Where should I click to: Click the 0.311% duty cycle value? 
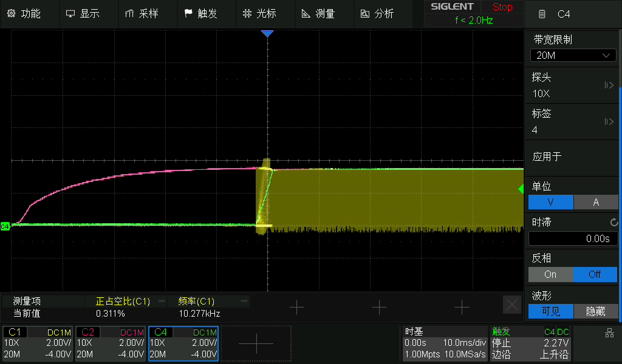point(111,314)
